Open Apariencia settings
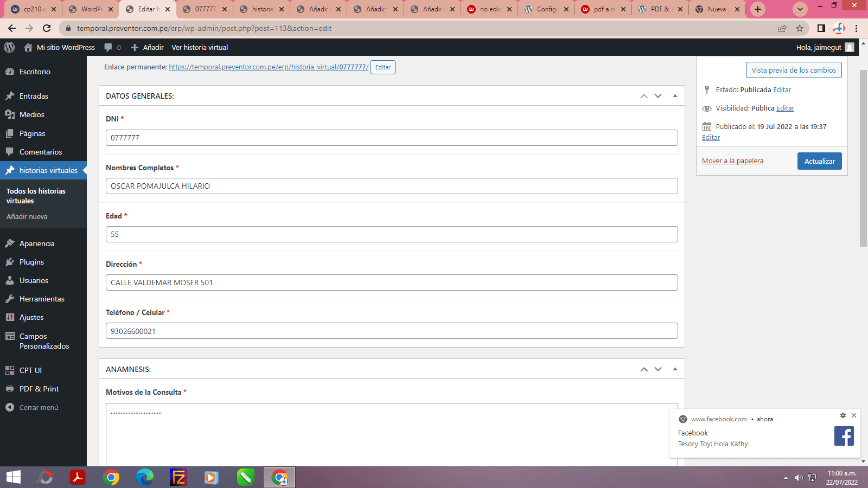The image size is (868, 488). (x=37, y=243)
